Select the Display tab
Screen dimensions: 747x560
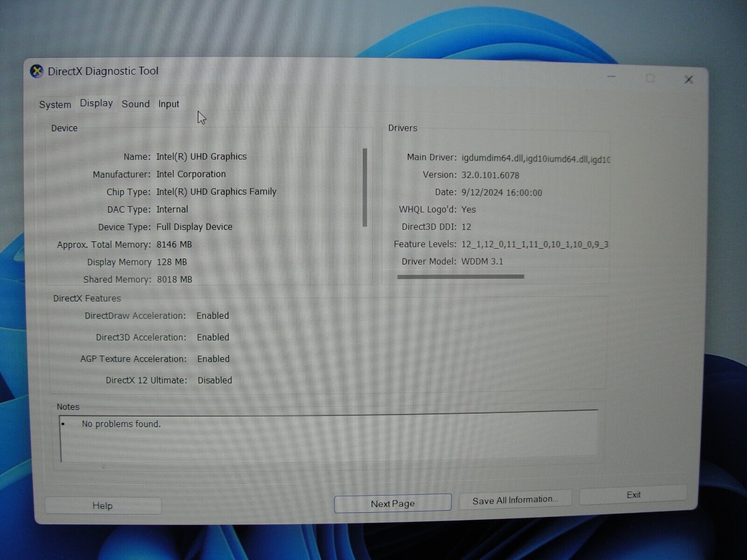[96, 103]
